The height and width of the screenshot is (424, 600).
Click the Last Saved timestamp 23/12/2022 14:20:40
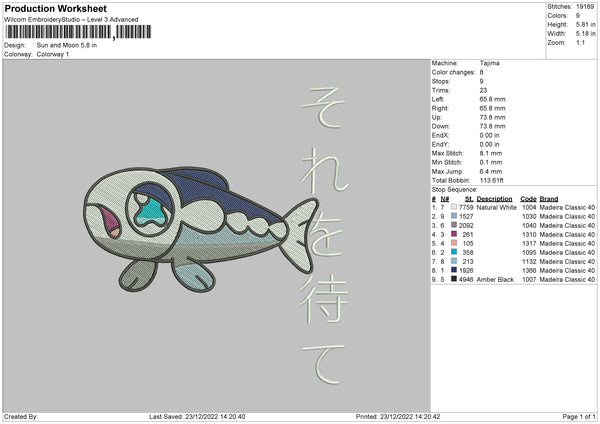pos(215,417)
